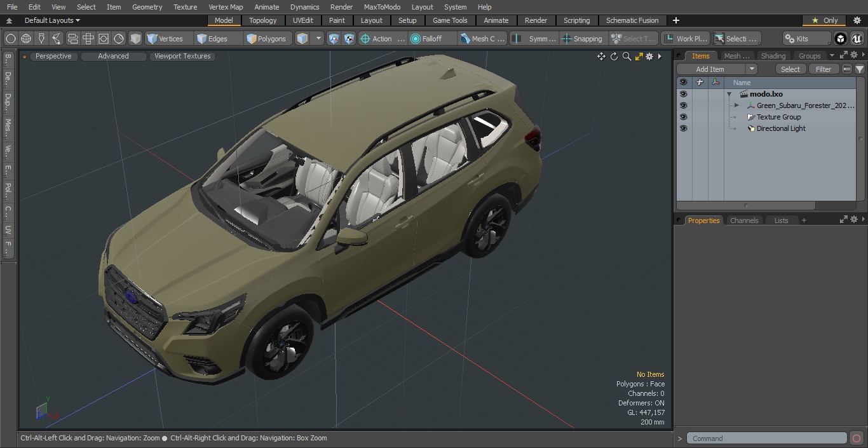Viewport: 868px width, 448px height.
Task: Open main settings gear beside Only
Action: (x=857, y=20)
